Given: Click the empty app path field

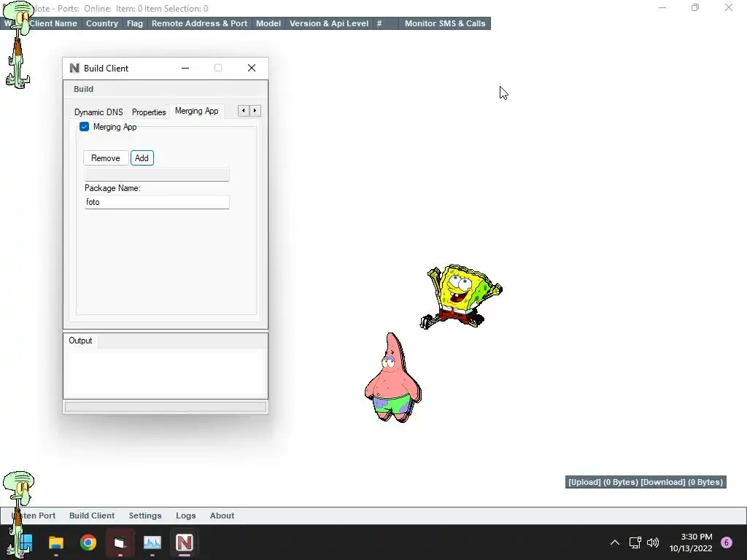Looking at the screenshot, I should 157,174.
